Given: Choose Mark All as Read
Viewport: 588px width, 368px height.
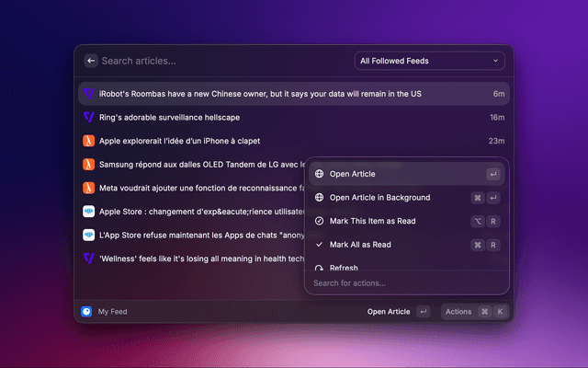Looking at the screenshot, I should point(360,245).
